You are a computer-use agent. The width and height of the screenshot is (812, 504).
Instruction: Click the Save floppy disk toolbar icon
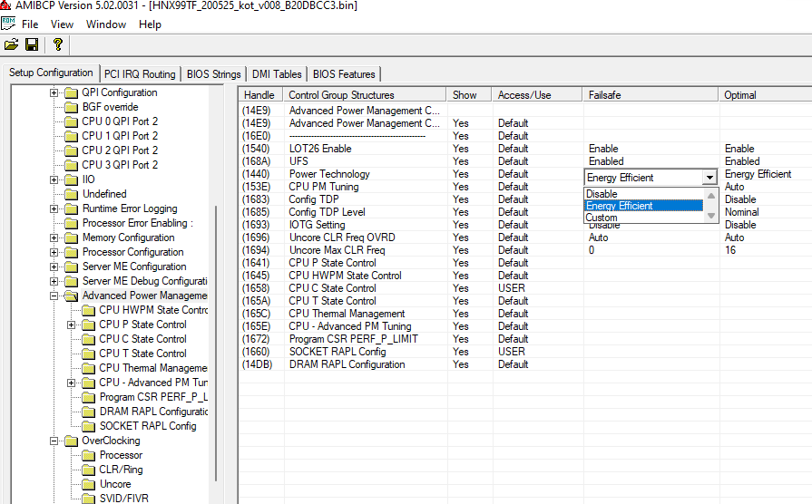coord(32,45)
